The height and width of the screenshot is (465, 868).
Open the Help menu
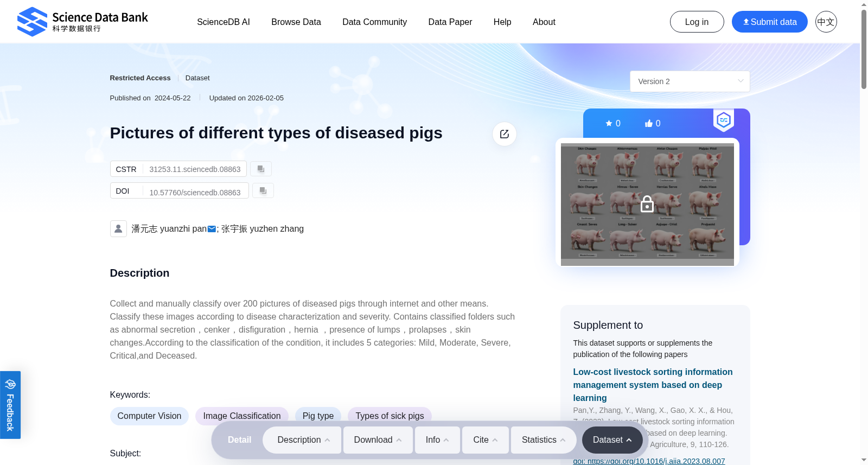502,22
